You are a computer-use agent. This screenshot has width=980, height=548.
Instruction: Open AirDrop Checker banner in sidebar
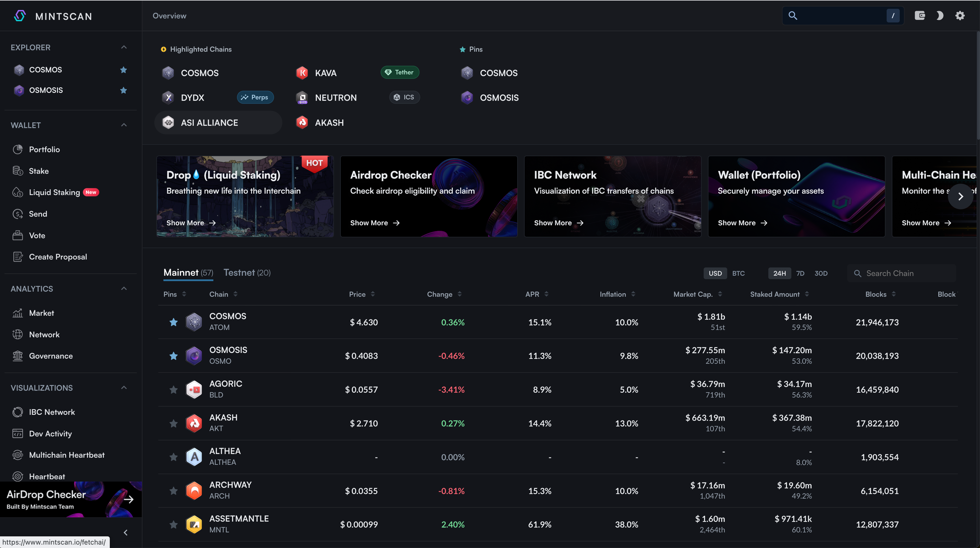pos(71,499)
